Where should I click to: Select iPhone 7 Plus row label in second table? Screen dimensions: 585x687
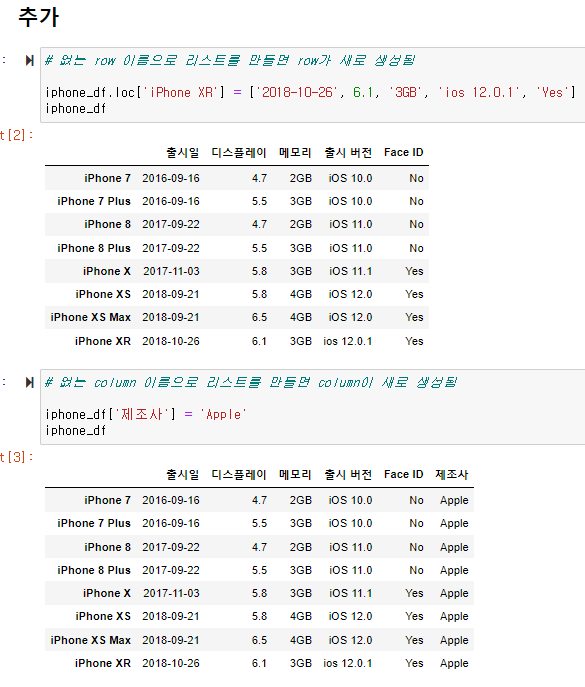[94, 523]
